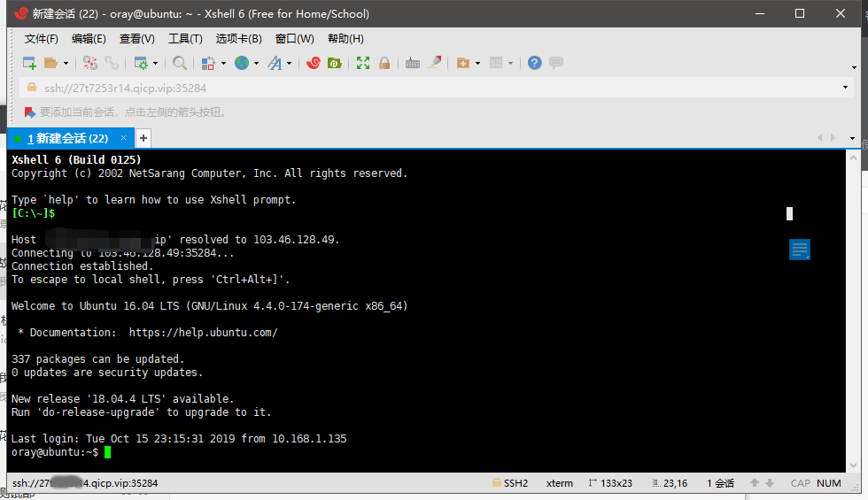Expand the color scheme dropdown arrow

(x=223, y=64)
